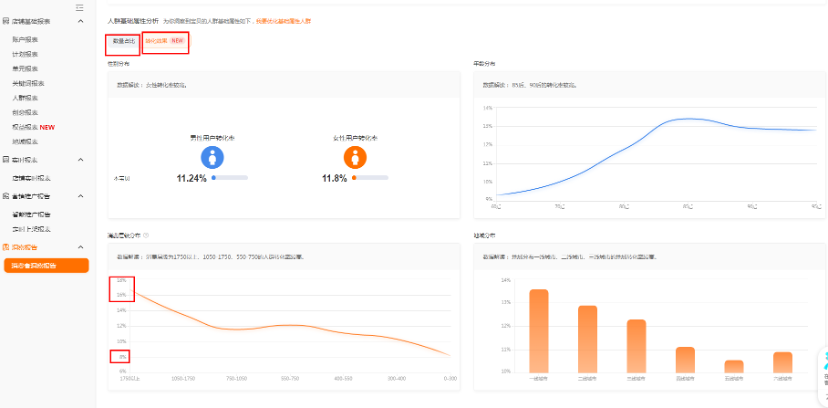The image size is (828, 408).
Task: Switch to the 数量占比 tab
Action: click(124, 42)
